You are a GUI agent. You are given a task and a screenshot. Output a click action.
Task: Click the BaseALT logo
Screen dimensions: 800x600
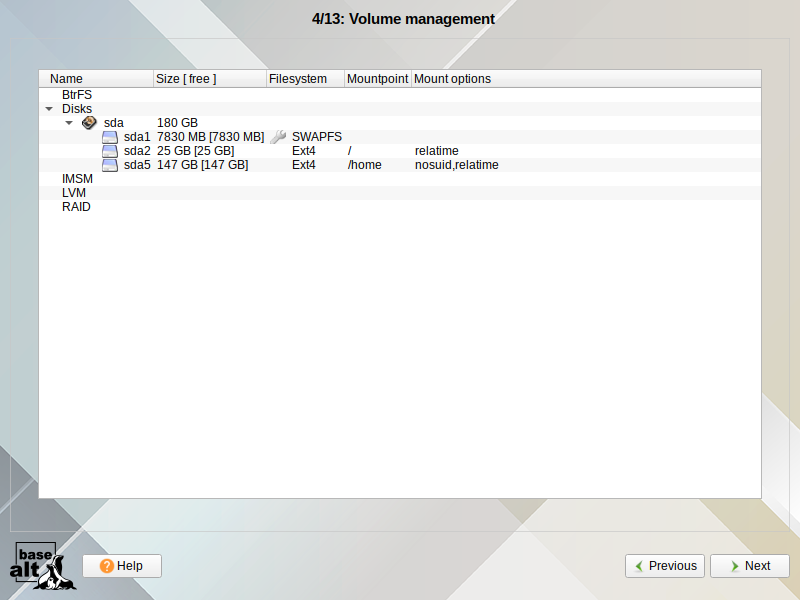[x=42, y=566]
